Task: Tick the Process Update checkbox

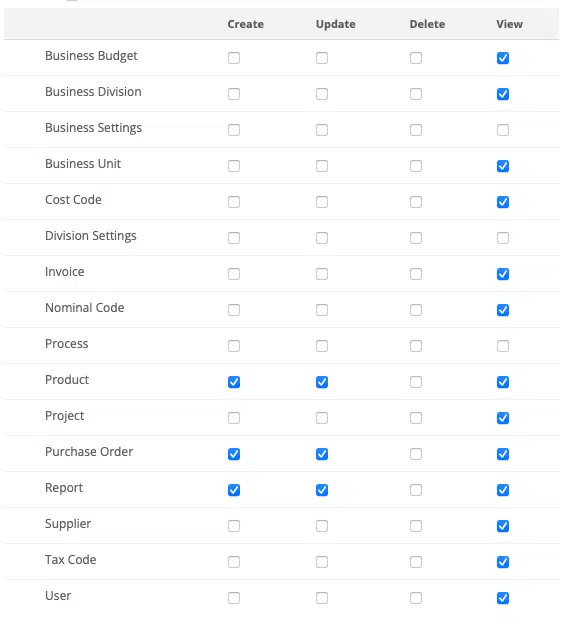Action: [322, 346]
